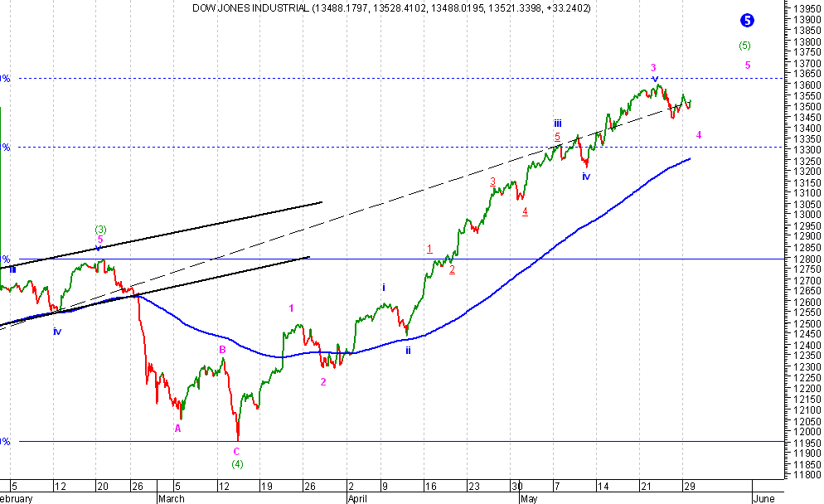824x504 pixels.
Task: Click the 13950 price axis label
Action: [807, 9]
